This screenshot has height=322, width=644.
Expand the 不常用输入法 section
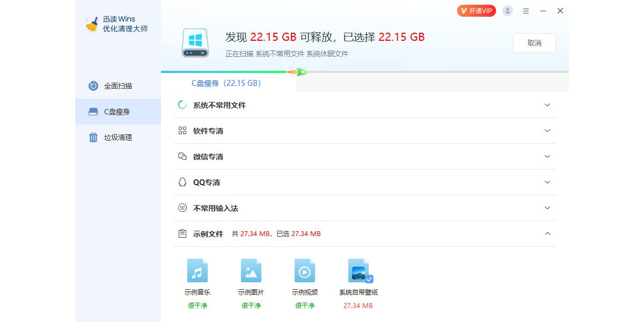pos(547,208)
